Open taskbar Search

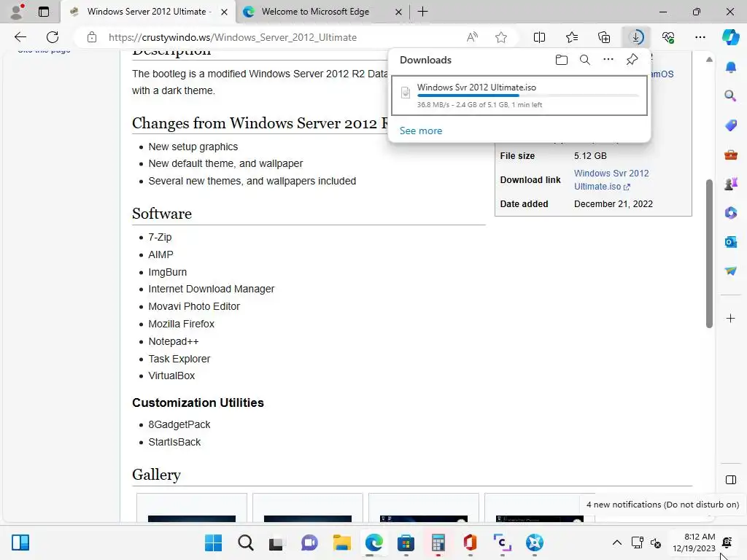(x=245, y=542)
